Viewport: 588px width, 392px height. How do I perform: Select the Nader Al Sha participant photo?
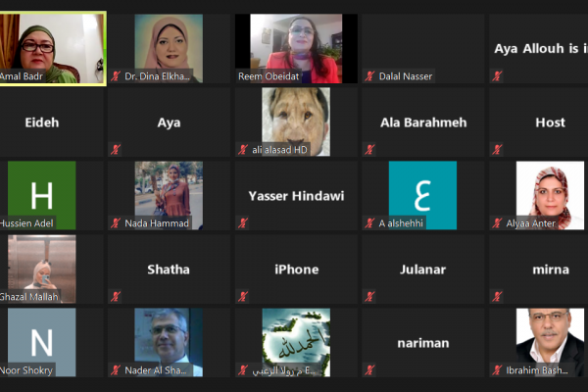tap(169, 342)
